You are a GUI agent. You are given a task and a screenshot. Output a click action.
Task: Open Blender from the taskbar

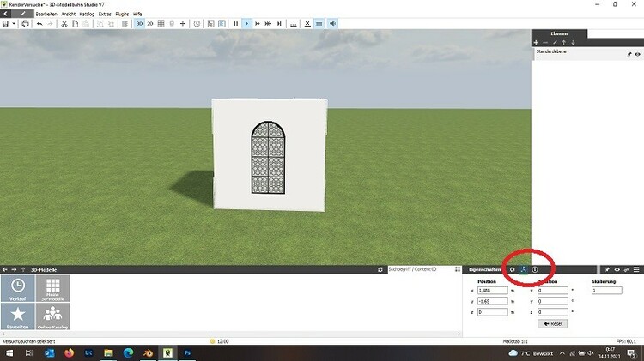point(148,352)
